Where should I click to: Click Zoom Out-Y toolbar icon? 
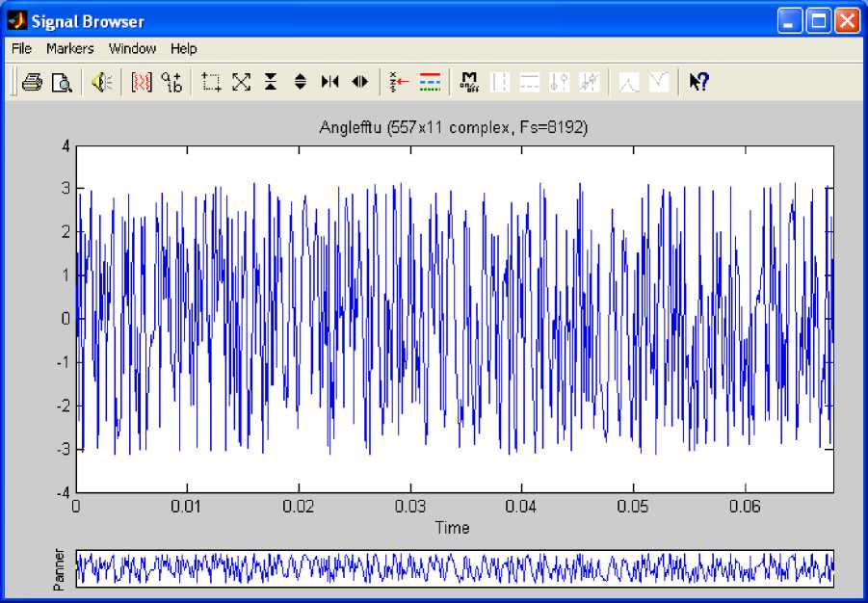[x=300, y=83]
